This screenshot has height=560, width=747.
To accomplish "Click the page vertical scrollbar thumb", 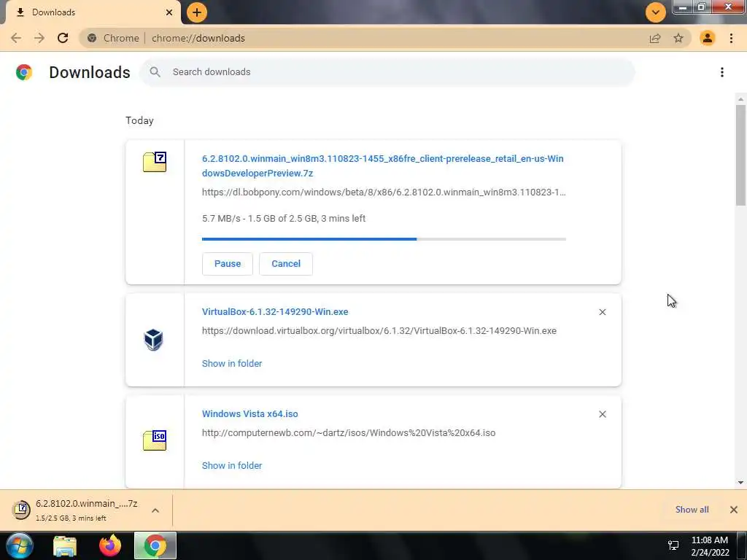I will [740, 155].
